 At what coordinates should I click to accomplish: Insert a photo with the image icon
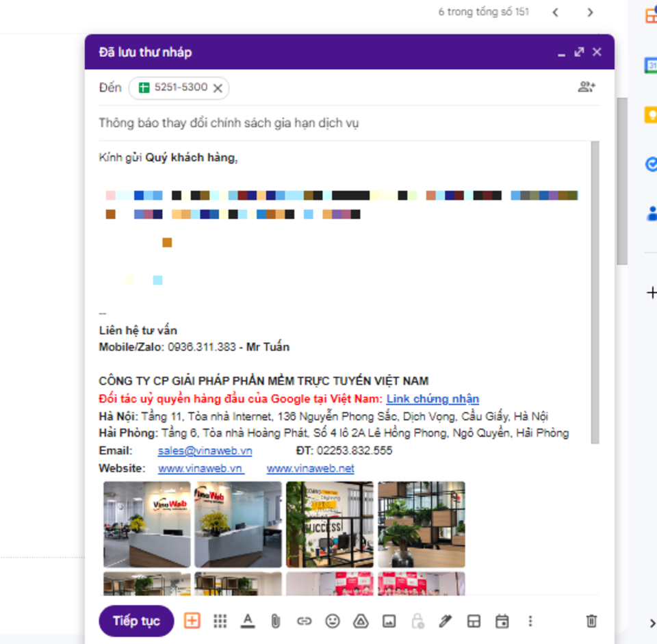click(x=389, y=621)
